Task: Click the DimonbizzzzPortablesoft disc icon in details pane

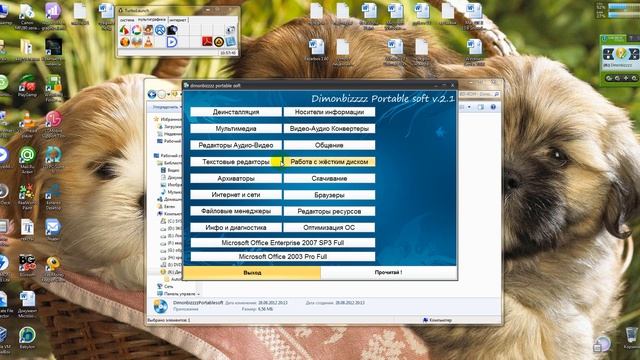Action: tap(160, 306)
